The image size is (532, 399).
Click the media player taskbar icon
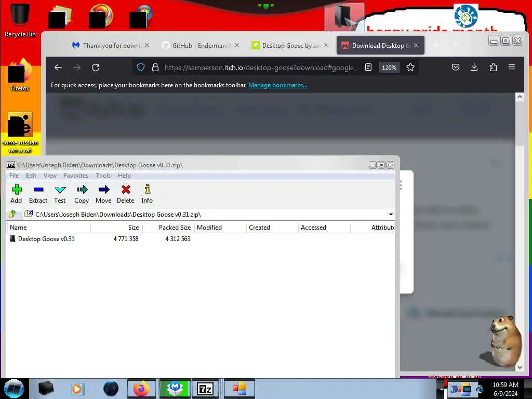77,389
